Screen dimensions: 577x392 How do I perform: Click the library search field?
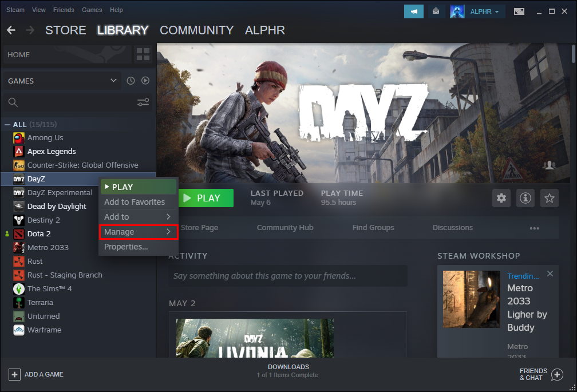click(78, 102)
